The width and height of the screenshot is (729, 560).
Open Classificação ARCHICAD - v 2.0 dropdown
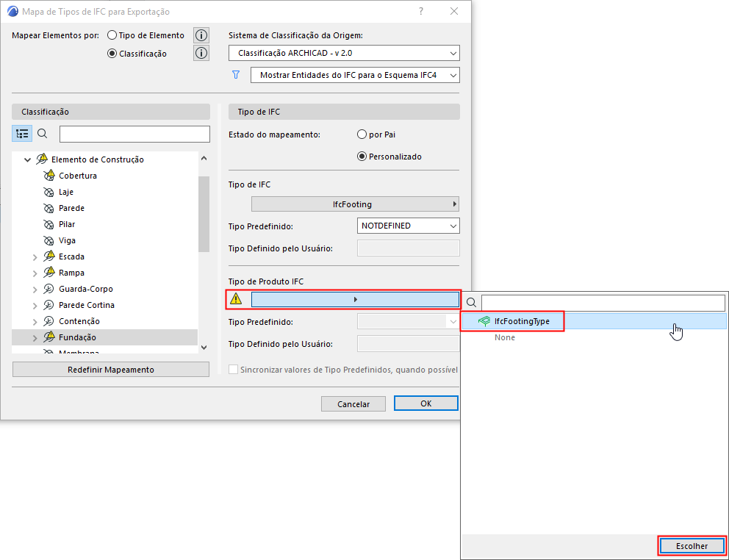(344, 53)
